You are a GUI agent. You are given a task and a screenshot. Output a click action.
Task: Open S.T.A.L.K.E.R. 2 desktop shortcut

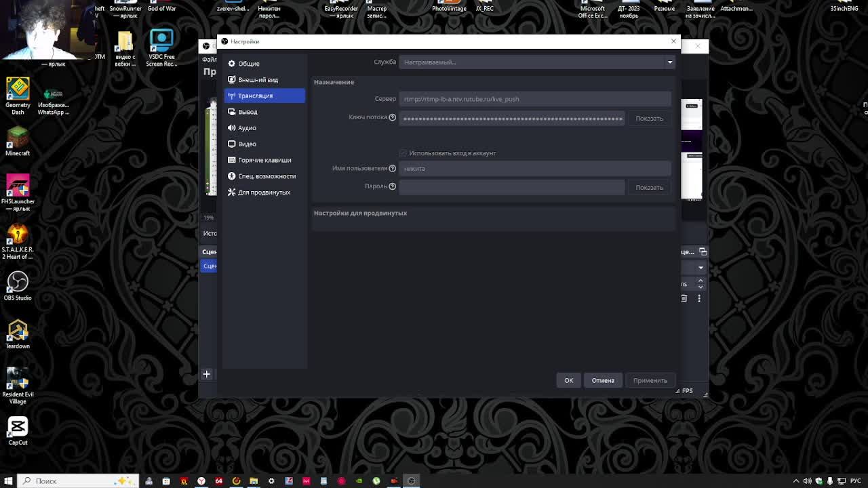tap(18, 242)
